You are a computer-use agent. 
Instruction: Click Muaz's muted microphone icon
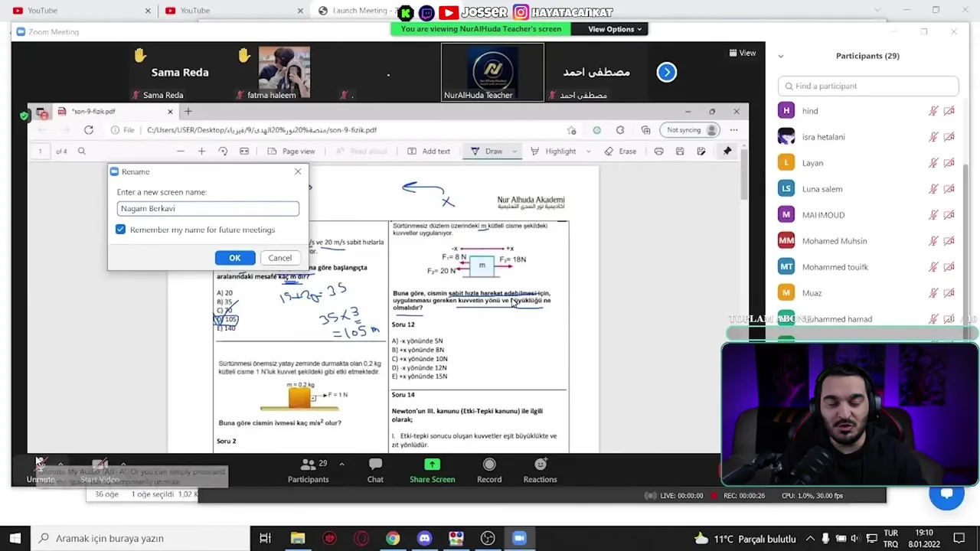click(x=933, y=293)
